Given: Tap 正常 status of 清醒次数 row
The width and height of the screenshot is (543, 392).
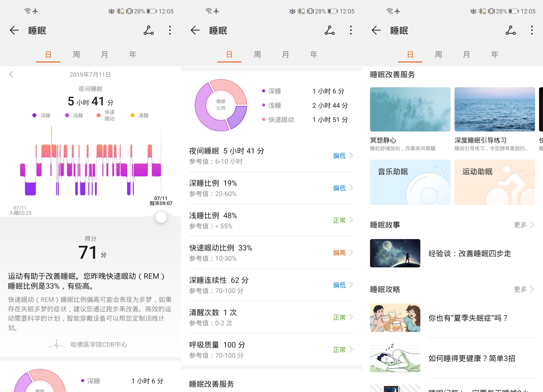Looking at the screenshot, I should tap(339, 317).
